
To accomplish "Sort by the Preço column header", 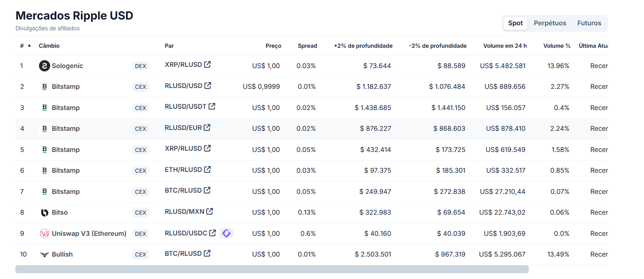I will pos(273,46).
